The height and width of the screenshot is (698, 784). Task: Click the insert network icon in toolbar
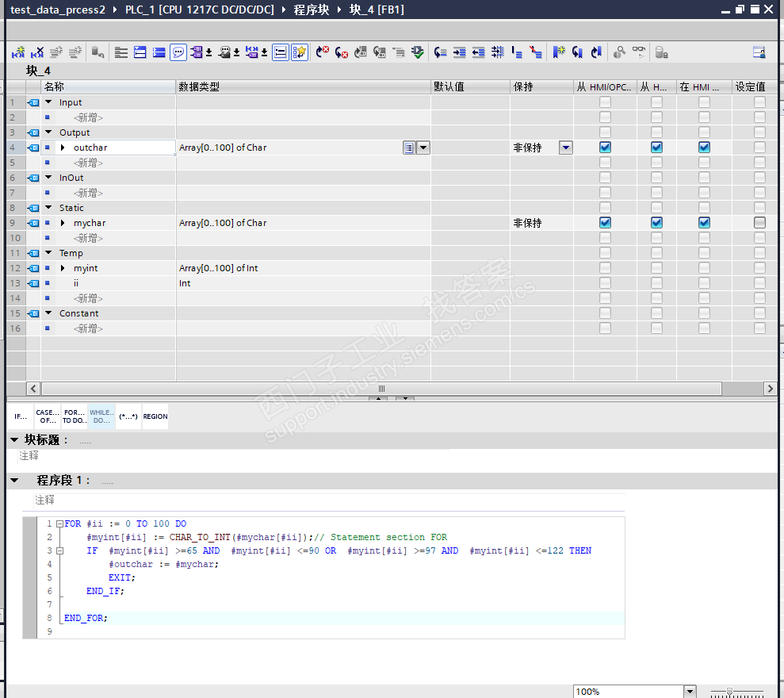tap(18, 52)
